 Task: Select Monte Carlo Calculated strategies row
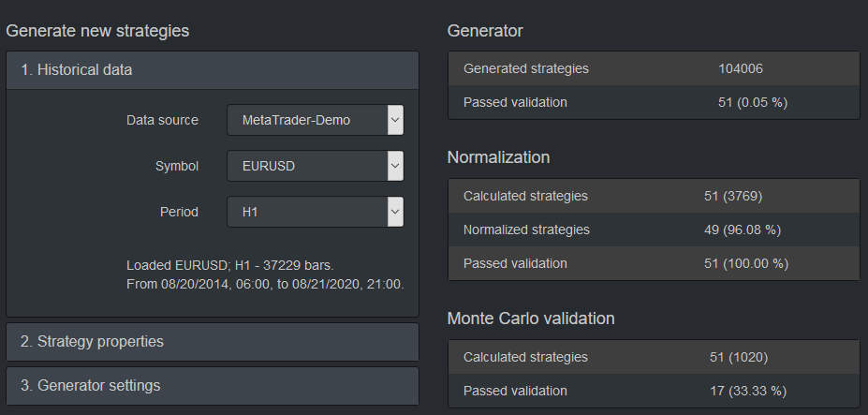pyautogui.click(x=654, y=357)
